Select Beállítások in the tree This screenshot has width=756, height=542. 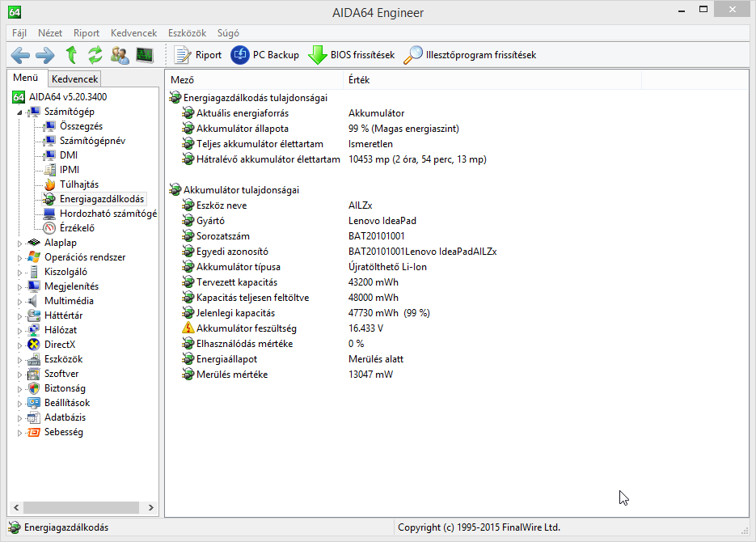67,403
